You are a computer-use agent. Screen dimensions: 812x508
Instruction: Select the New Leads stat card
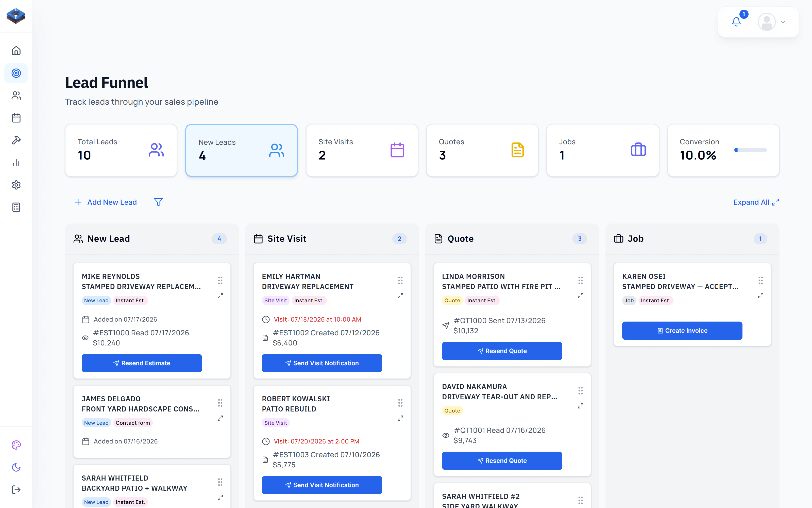(242, 150)
